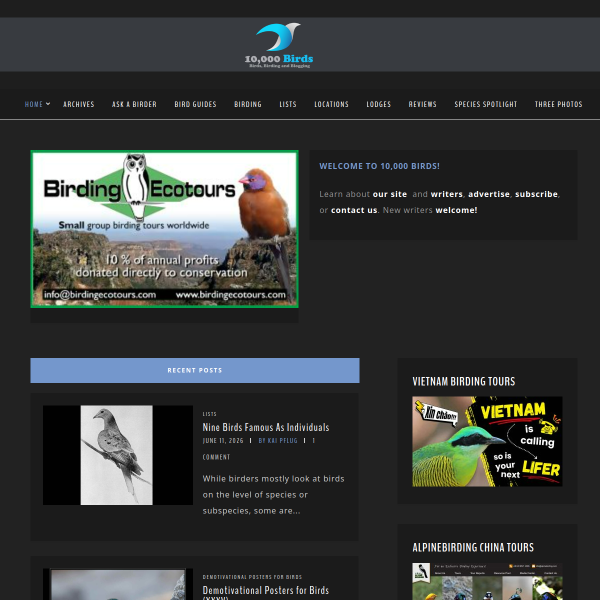Open the Archives menu item
This screenshot has width=600, height=600.
pos(78,104)
